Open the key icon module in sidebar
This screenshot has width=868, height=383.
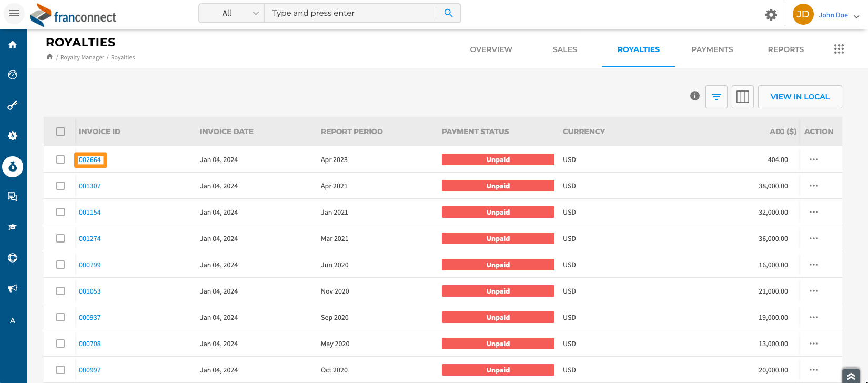pyautogui.click(x=13, y=105)
